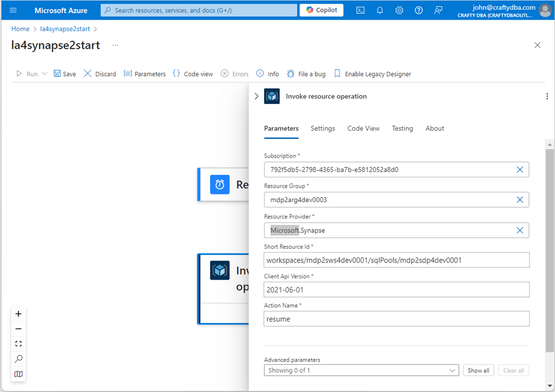Toggle the minimap icon on canvas
Image resolution: width=555 pixels, height=392 pixels.
(x=18, y=374)
